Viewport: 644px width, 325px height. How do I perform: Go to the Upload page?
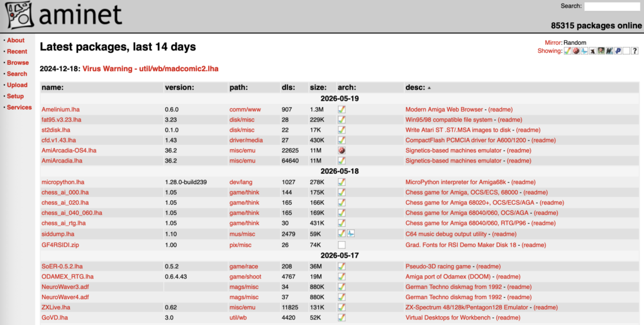pyautogui.click(x=17, y=85)
